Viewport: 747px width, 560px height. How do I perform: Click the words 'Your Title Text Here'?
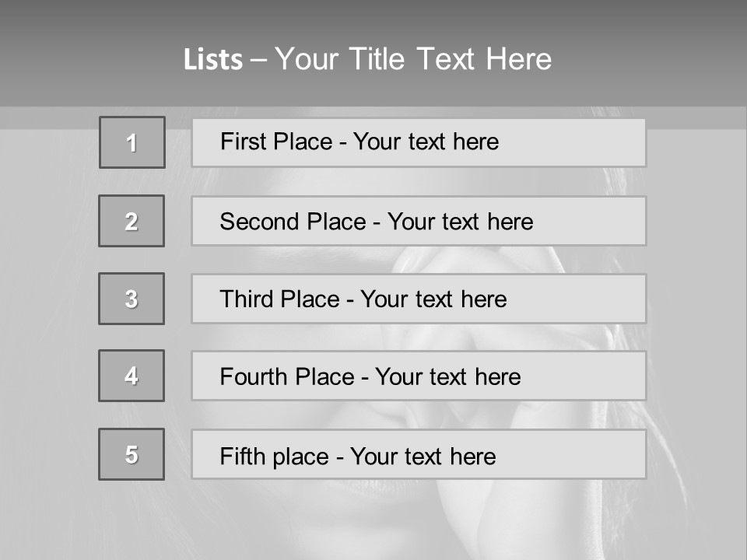click(413, 59)
